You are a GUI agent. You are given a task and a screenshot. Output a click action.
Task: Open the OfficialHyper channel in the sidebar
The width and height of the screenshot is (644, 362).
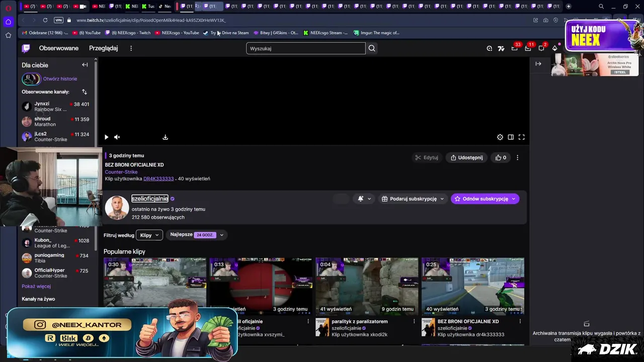(55, 273)
